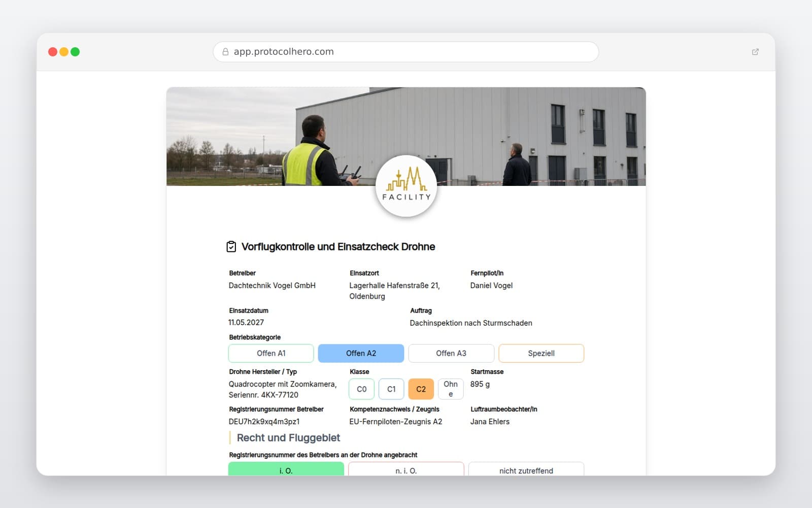812x508 pixels.
Task: Click the title Vorflugkontrolle und Einsatzcheck Drohne
Action: coord(338,247)
